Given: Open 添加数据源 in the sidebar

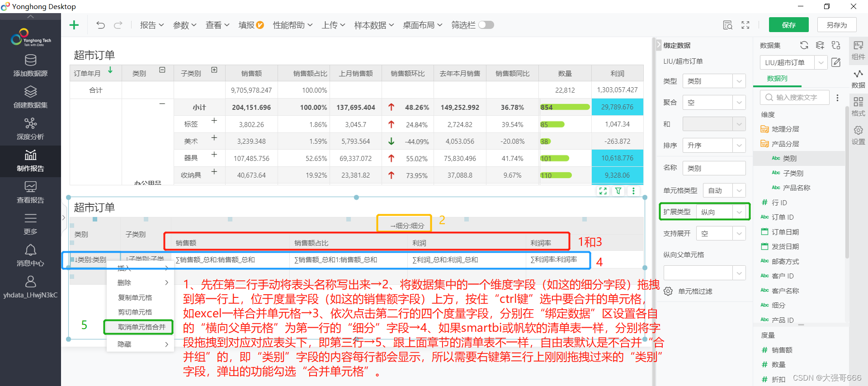Looking at the screenshot, I should coord(30,66).
